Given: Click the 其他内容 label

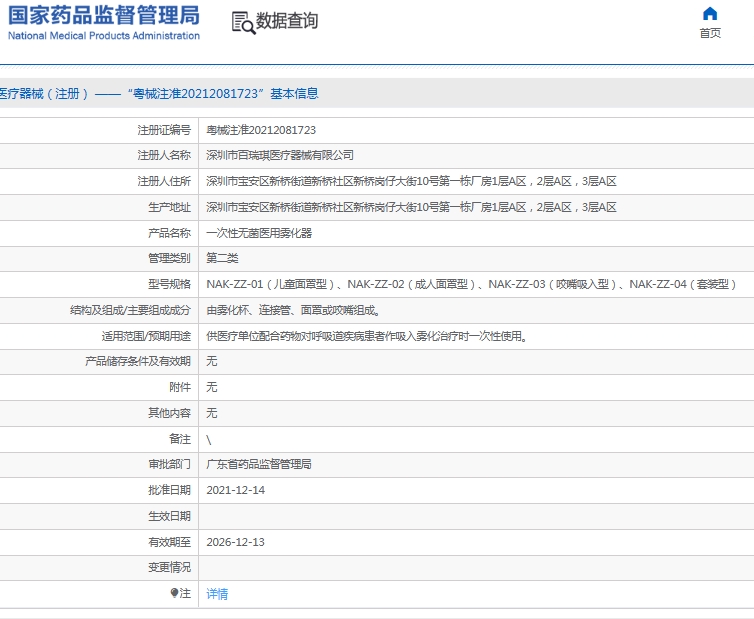Looking at the screenshot, I should tap(169, 413).
